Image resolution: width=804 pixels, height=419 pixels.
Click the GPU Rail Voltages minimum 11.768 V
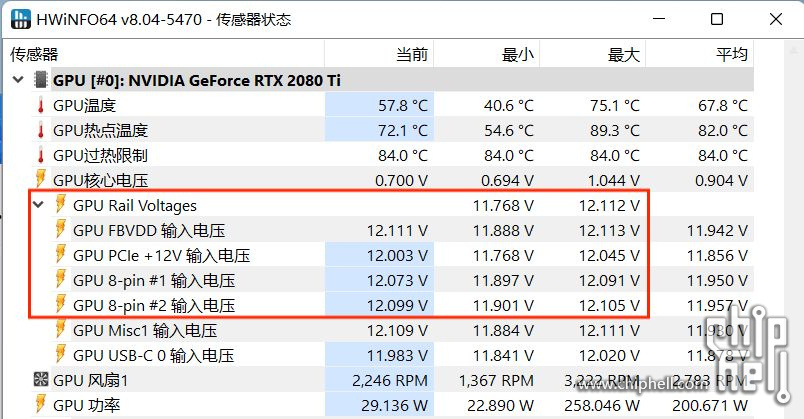pos(503,206)
